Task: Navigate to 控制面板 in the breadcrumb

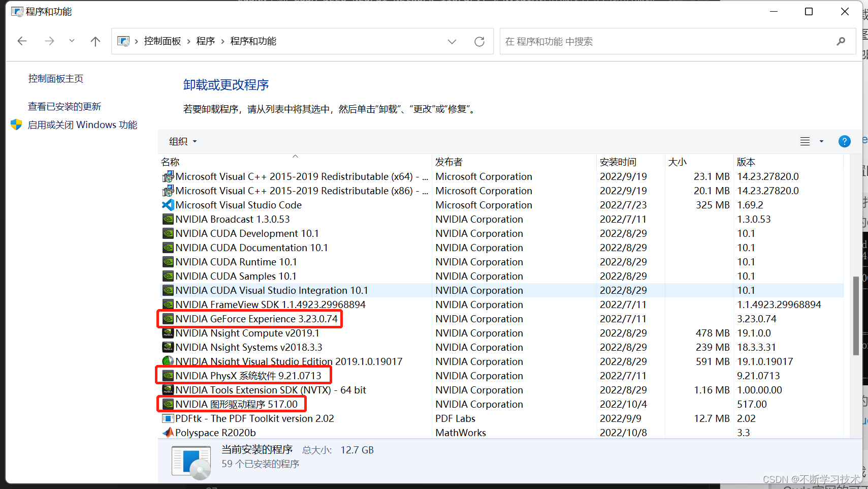Action: click(163, 41)
